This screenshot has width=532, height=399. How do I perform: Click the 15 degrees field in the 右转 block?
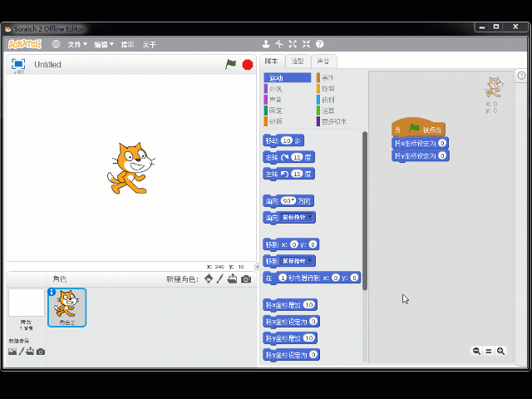(298, 157)
